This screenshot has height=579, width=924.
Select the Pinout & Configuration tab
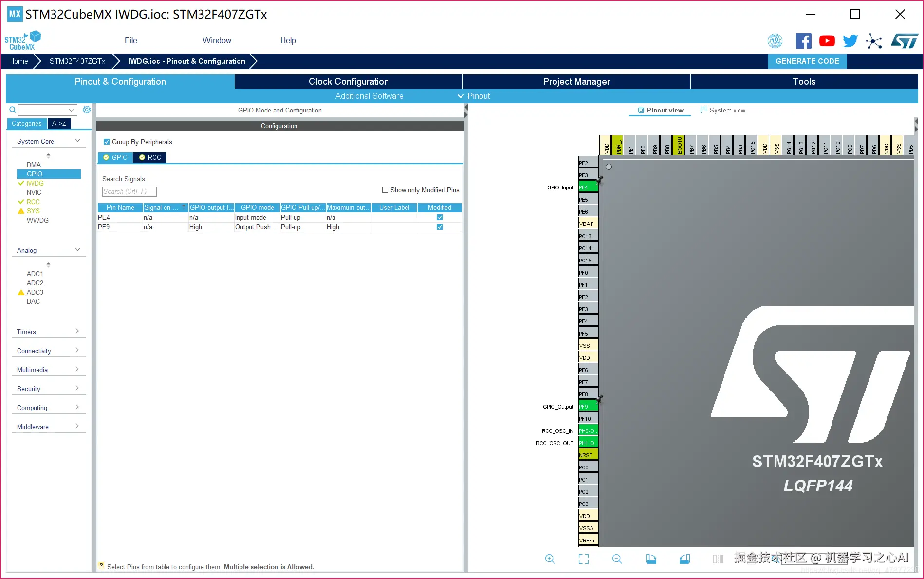[x=120, y=81]
